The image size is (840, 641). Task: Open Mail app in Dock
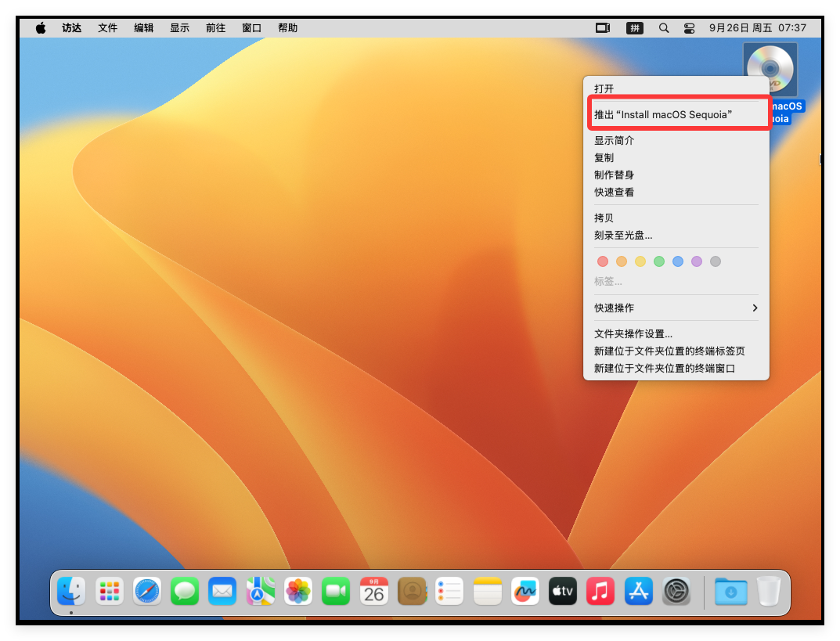click(x=222, y=591)
